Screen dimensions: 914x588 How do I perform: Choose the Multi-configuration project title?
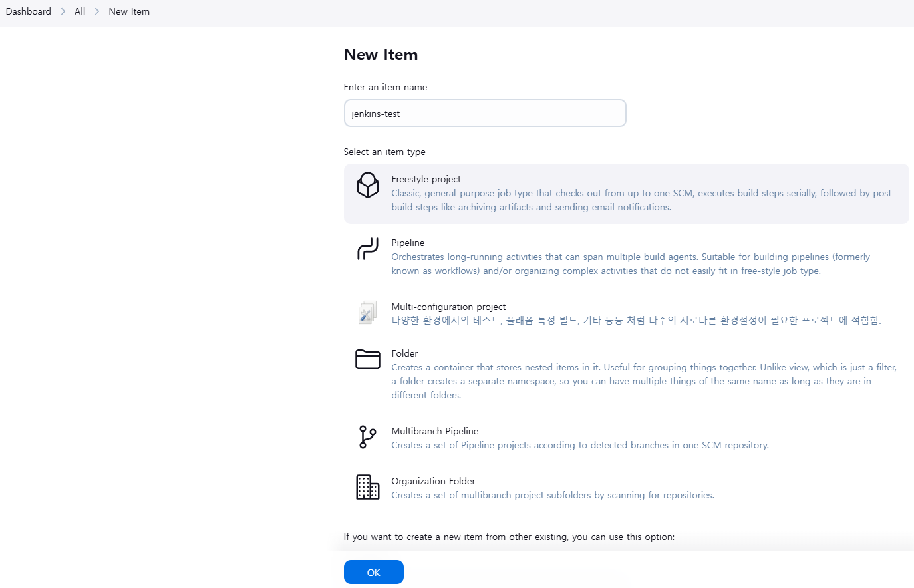448,307
